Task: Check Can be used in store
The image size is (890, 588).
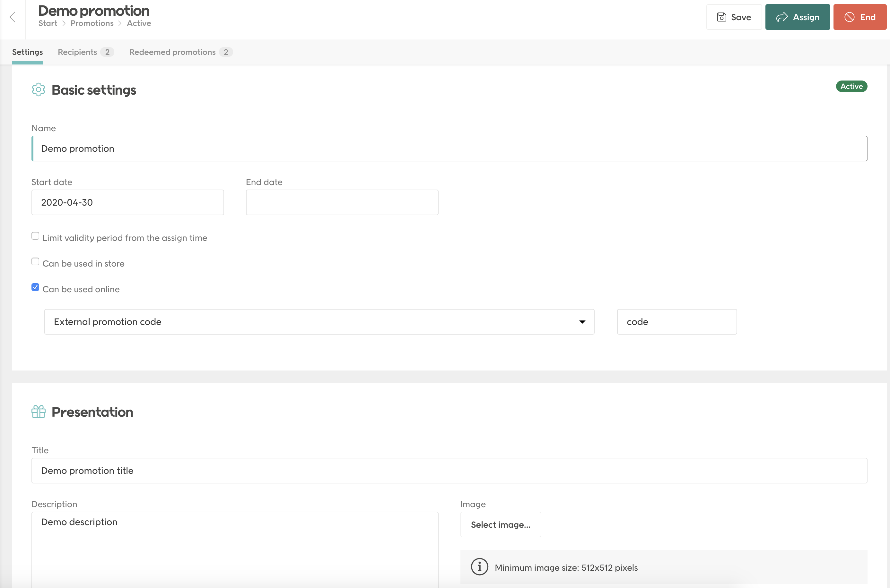Action: click(35, 262)
